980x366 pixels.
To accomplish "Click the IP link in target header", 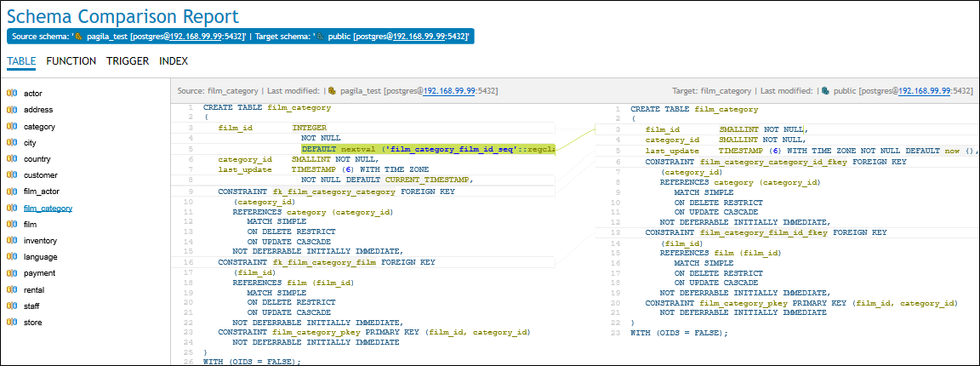I will click(925, 91).
